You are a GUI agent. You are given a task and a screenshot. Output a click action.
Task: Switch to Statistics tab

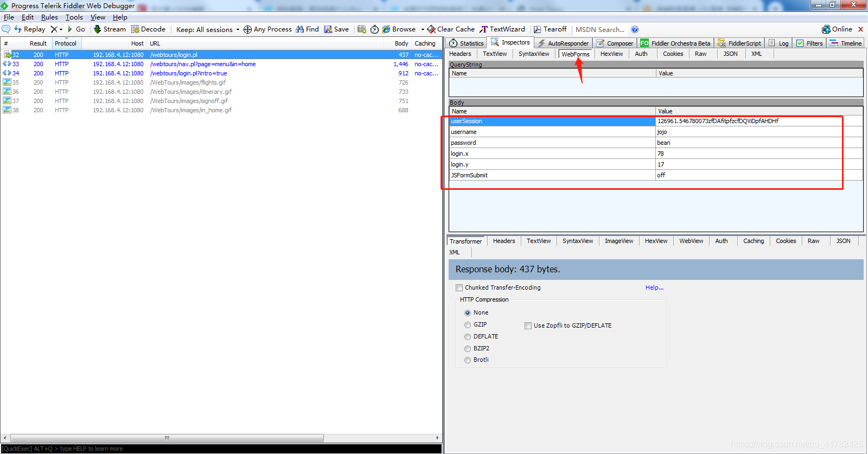tap(467, 43)
